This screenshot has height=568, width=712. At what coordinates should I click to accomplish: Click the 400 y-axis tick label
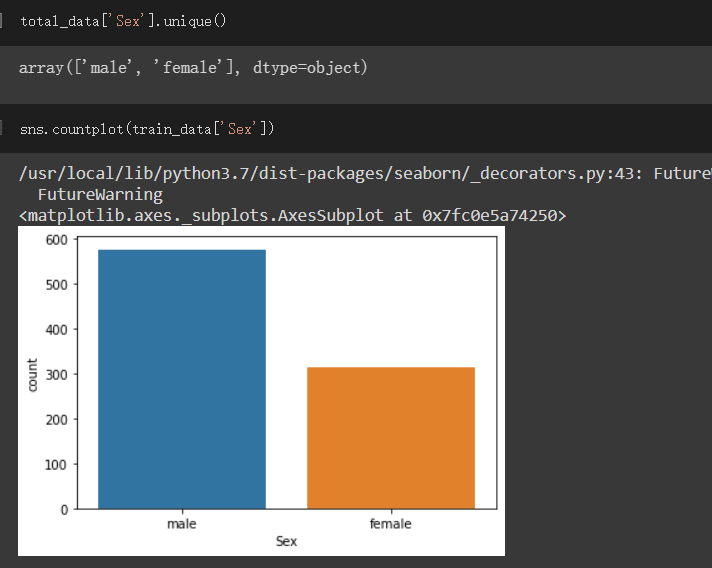pyautogui.click(x=56, y=330)
